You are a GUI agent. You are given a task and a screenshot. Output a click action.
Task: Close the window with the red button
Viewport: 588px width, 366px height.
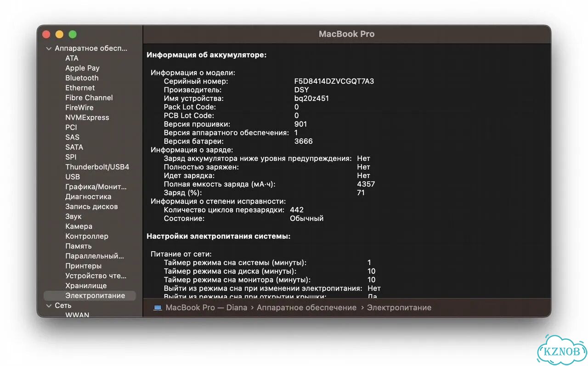(x=46, y=34)
